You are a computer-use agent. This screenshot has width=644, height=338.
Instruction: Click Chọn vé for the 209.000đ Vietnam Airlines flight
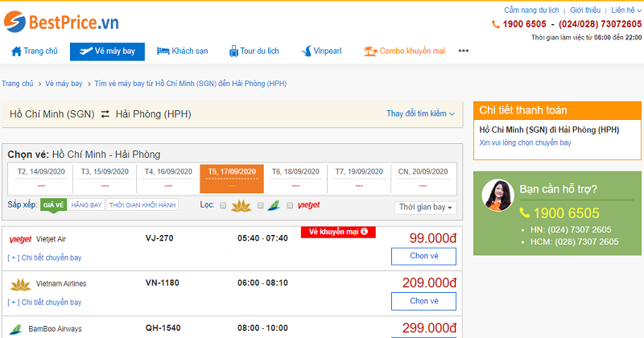423,301
